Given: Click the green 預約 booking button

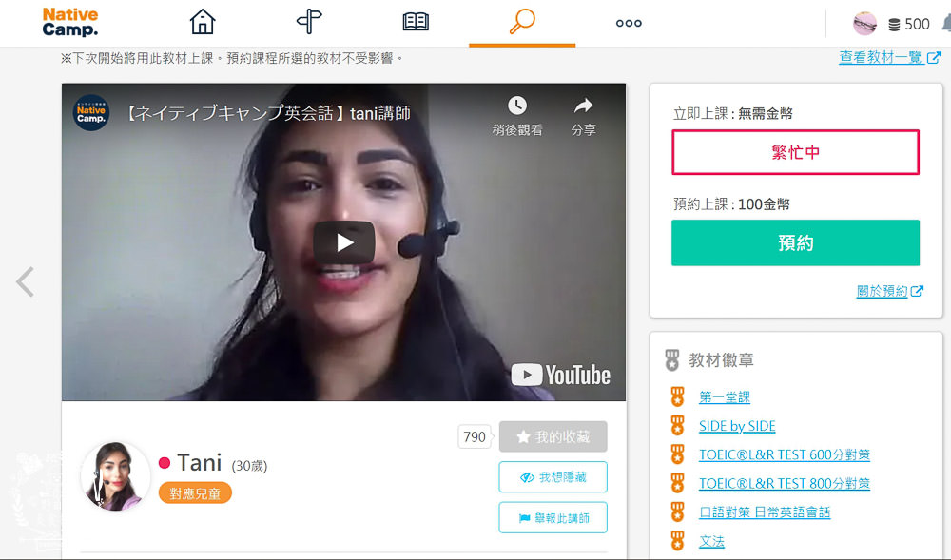Looking at the screenshot, I should click(795, 242).
